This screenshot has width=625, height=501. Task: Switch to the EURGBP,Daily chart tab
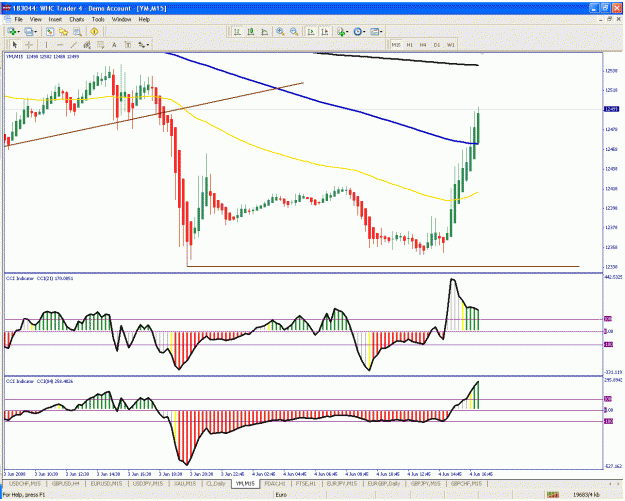383,483
